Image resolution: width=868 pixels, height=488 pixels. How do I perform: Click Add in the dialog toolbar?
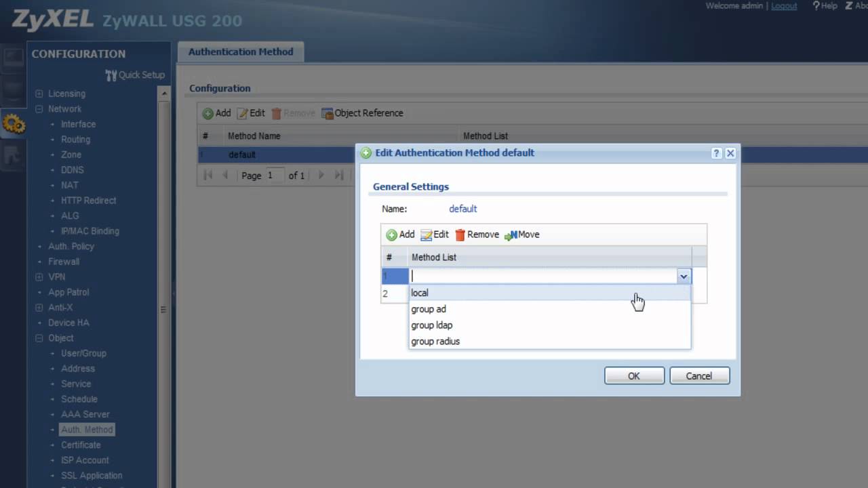point(400,235)
